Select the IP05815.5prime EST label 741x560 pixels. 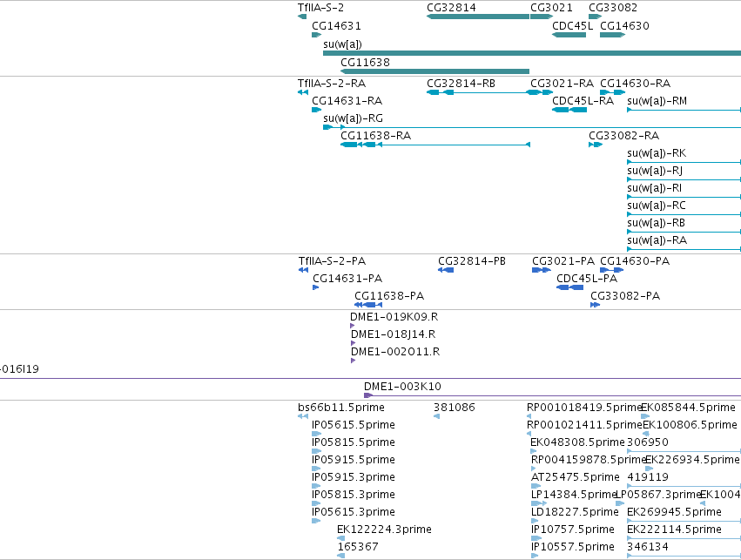354,442
